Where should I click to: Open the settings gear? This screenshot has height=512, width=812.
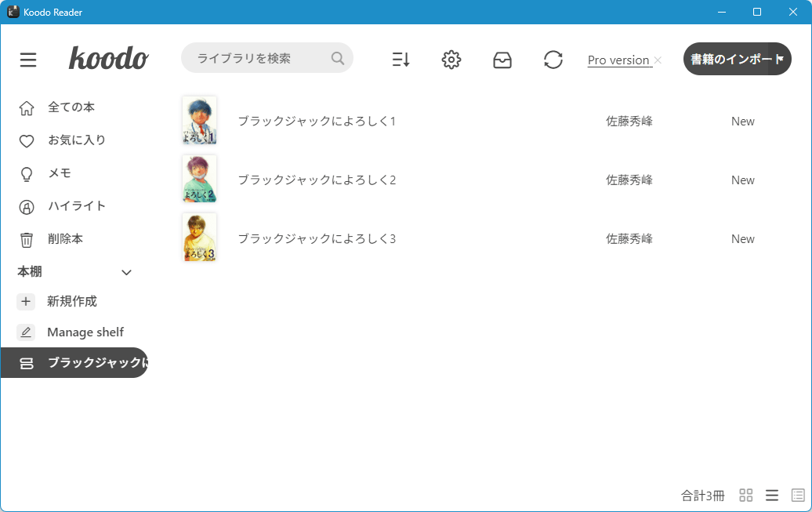click(451, 60)
